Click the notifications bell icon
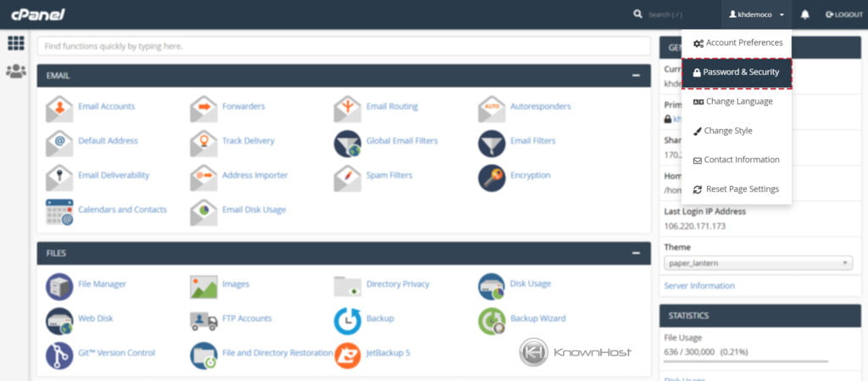The height and width of the screenshot is (381, 868). [x=805, y=15]
